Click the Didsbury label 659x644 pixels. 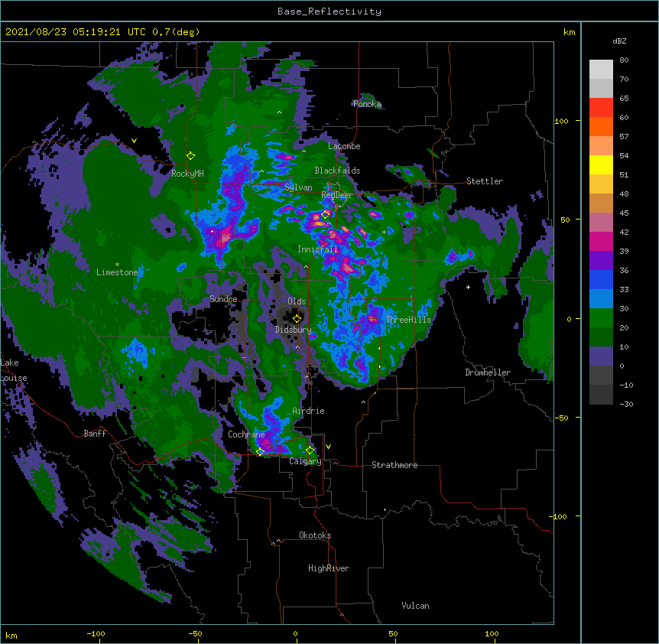click(294, 330)
